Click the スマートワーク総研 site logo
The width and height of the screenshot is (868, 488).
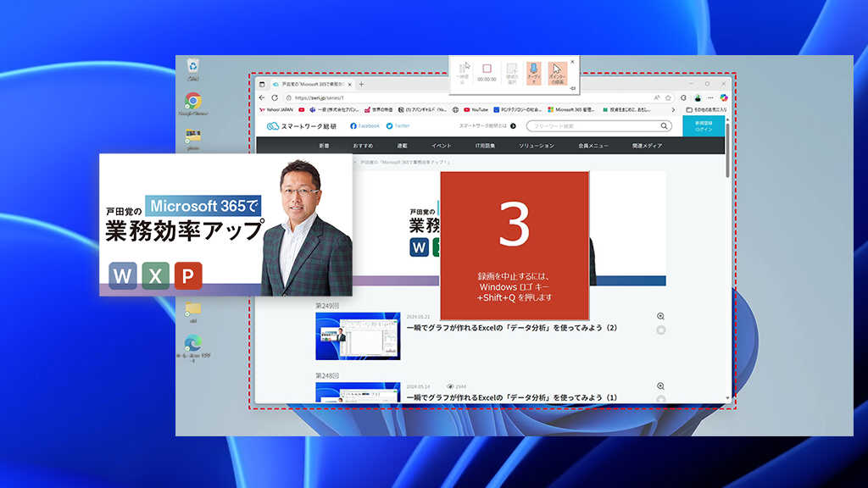tap(302, 126)
